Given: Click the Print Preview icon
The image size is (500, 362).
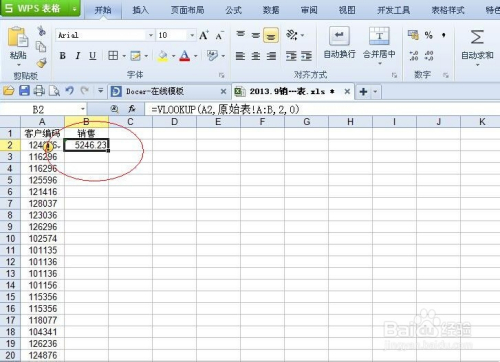Looking at the screenshot, I should coord(54,91).
